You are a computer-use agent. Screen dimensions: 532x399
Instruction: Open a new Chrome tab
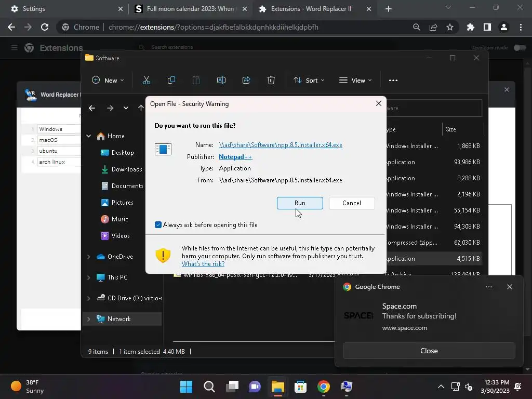tap(389, 9)
